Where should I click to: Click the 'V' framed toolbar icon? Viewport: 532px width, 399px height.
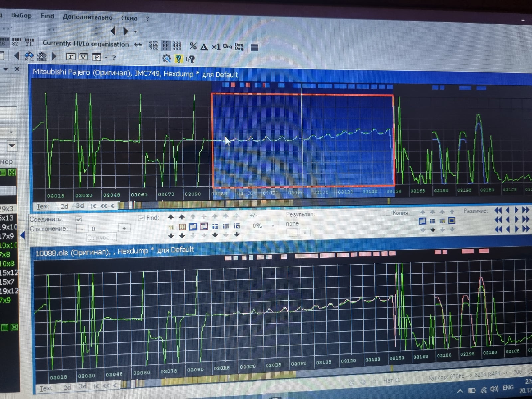coord(83,57)
